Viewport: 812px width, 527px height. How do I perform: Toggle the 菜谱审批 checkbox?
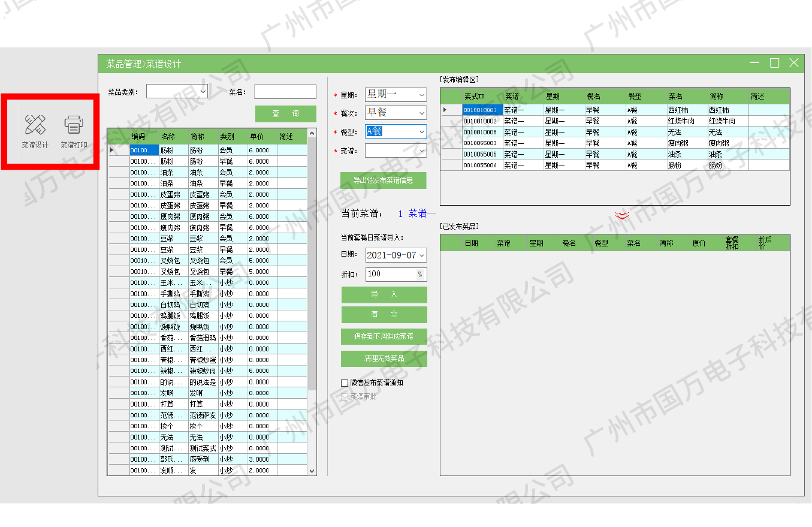pos(345,396)
